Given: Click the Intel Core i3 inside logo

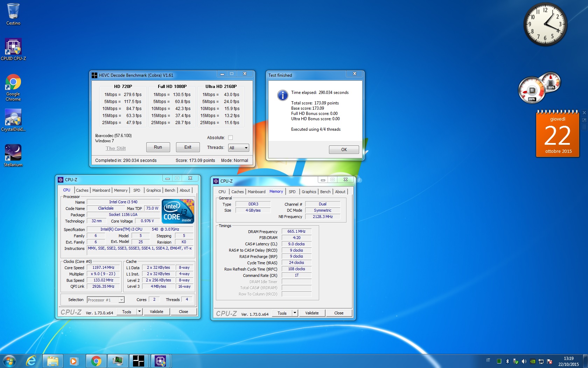Looking at the screenshot, I should 178,211.
